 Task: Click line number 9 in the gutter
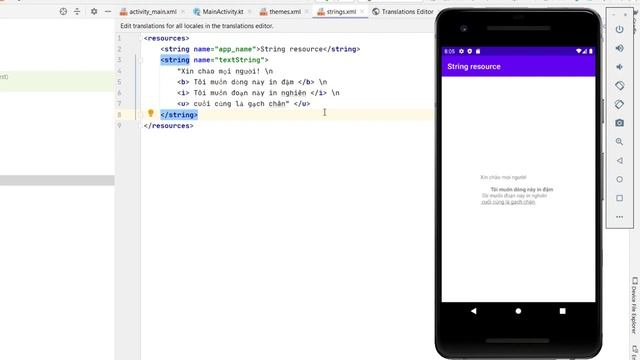119,126
